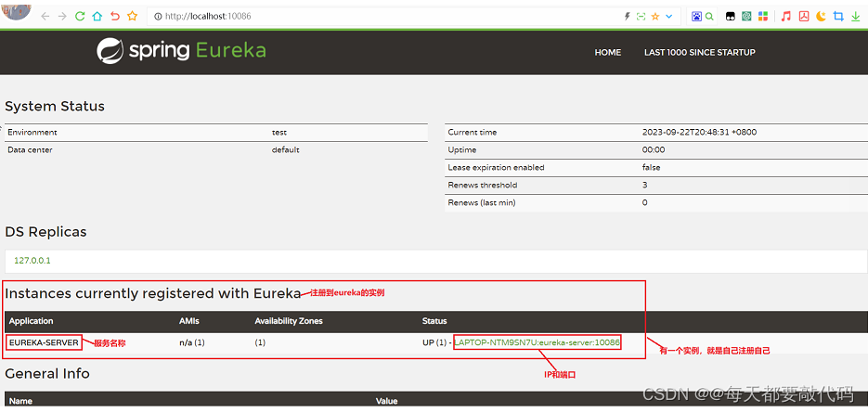Screen dimensions: 868x412
Task: Click the blue crop screenshot icon
Action: (838, 17)
